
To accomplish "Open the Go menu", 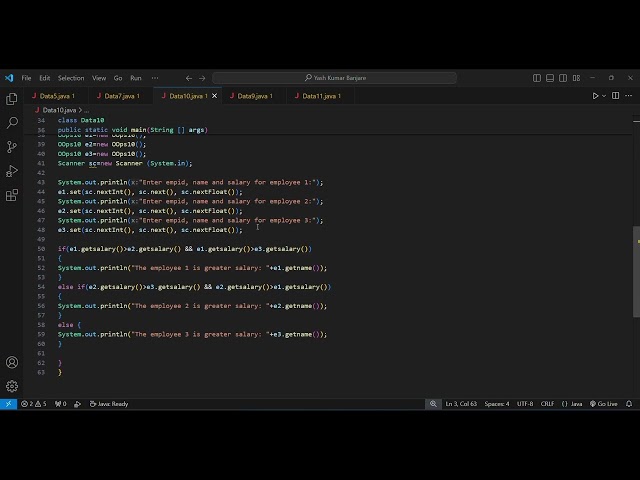I will [x=118, y=78].
